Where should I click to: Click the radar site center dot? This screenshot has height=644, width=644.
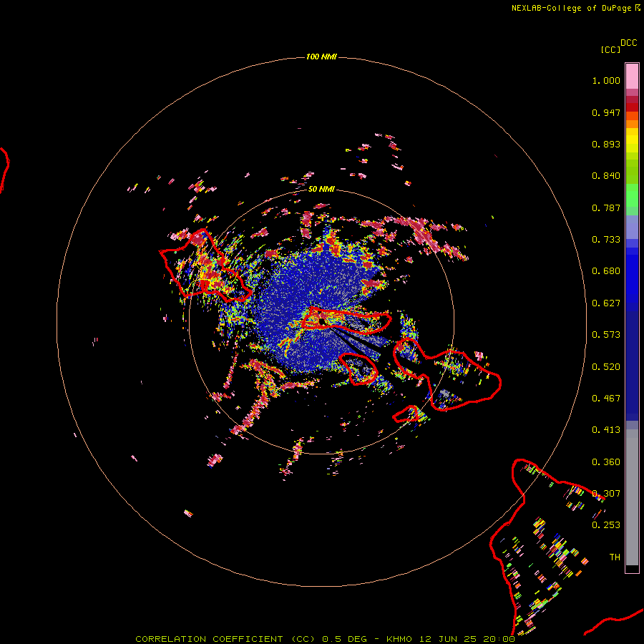[x=323, y=321]
